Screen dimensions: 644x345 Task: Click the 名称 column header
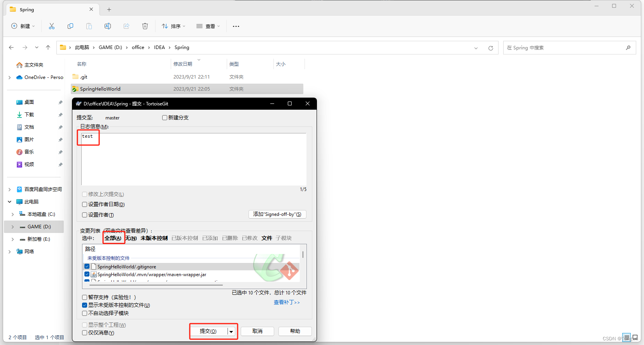coord(82,64)
